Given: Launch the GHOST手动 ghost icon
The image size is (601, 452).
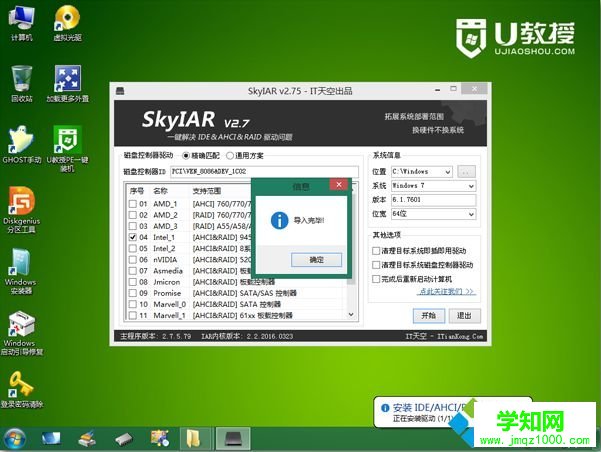Looking at the screenshot, I should pyautogui.click(x=21, y=144).
